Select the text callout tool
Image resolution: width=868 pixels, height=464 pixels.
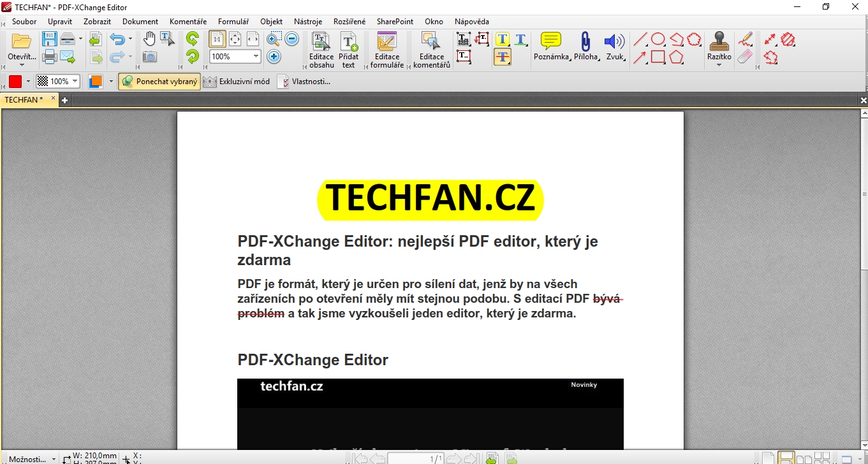482,39
